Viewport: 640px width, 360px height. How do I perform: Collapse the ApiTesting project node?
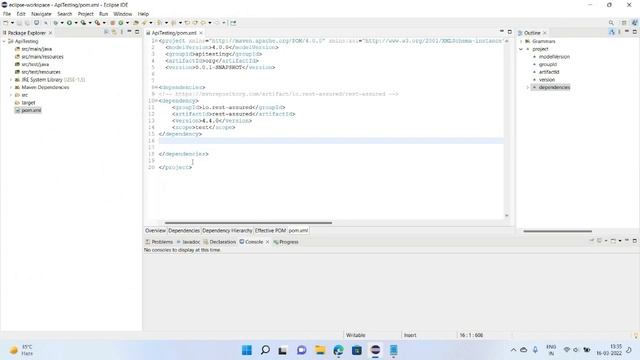(x=4, y=41)
